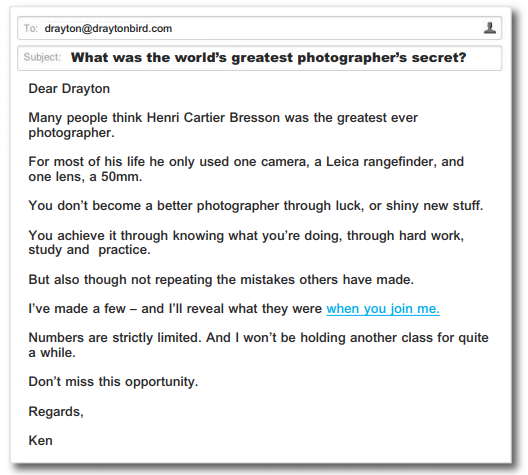Focus the Subject field with the photographer's secret text

coord(260,58)
